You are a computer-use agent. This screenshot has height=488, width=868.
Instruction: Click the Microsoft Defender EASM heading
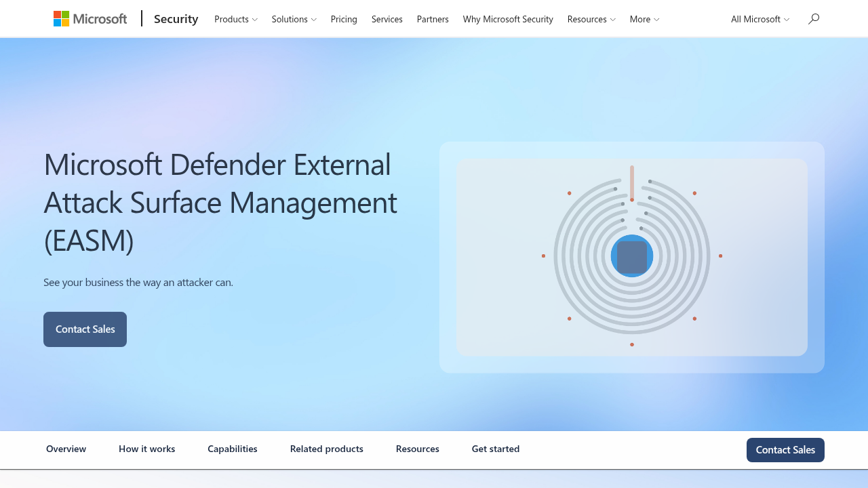[x=220, y=202]
